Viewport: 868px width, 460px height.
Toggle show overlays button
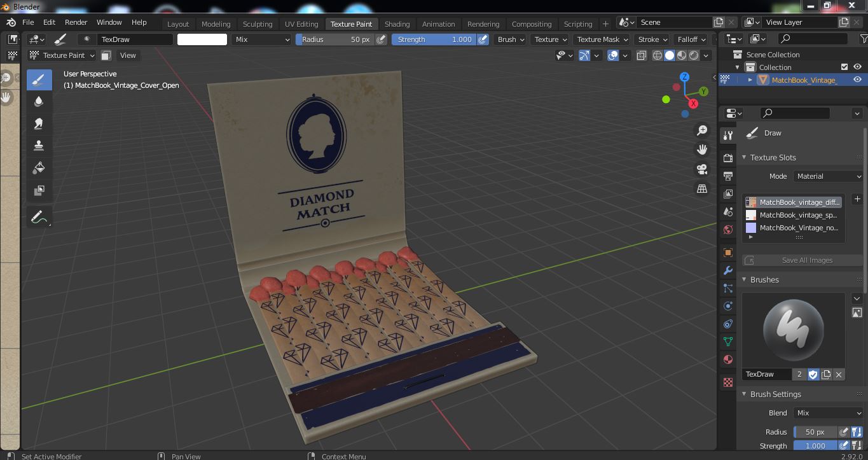(x=613, y=55)
